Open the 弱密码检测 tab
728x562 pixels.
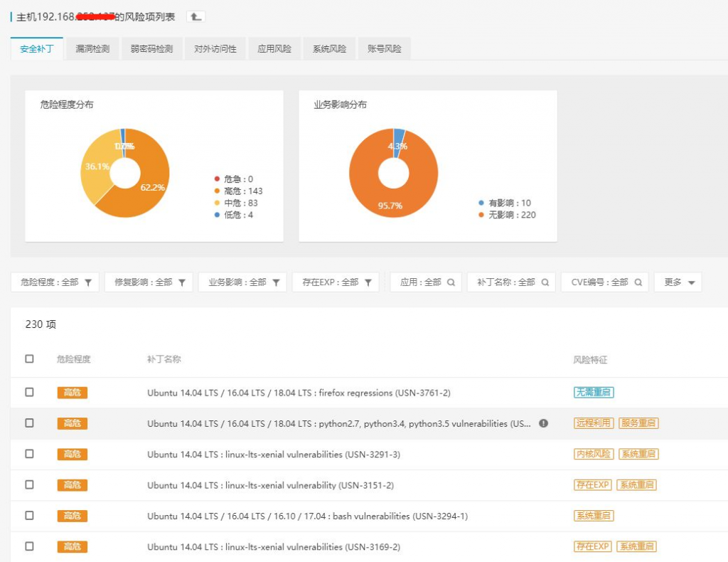(151, 49)
